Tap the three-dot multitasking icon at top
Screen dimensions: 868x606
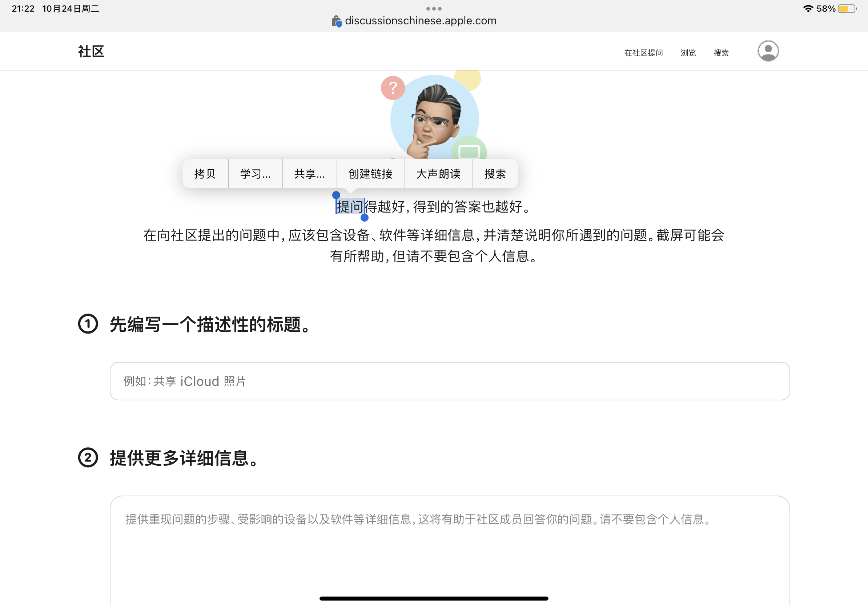coord(434,8)
